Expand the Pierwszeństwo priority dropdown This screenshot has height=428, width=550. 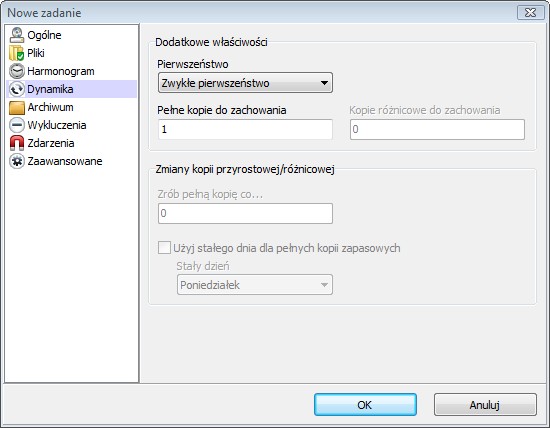[x=245, y=83]
